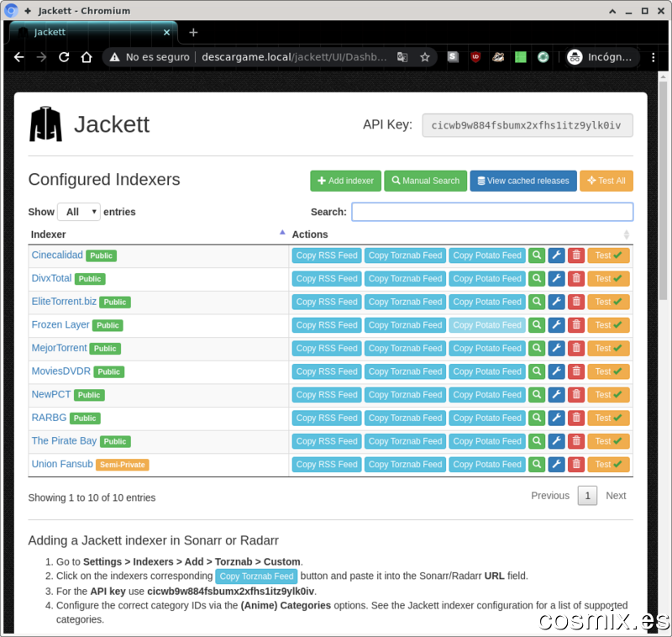Remove NewPCT via the trash icon
The image size is (672, 637).
click(x=576, y=394)
